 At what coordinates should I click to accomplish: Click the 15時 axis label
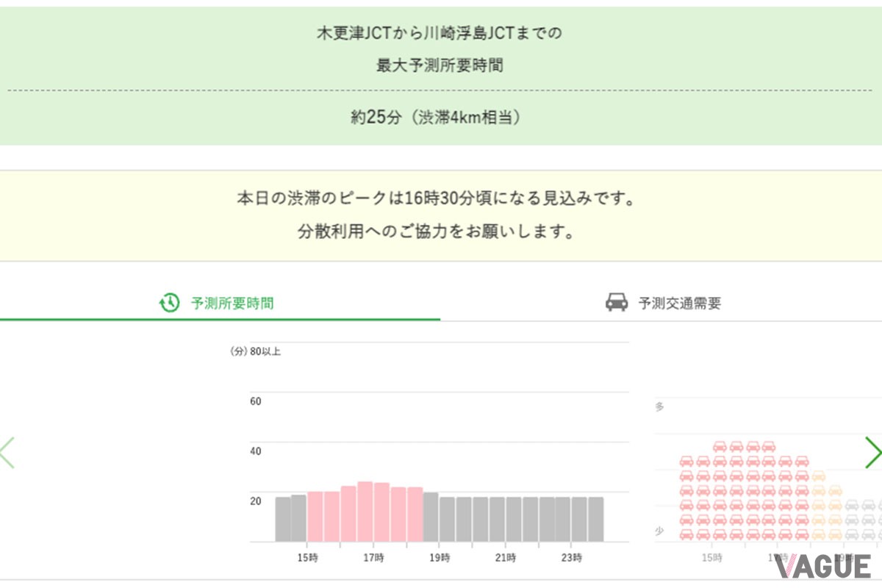(x=309, y=558)
